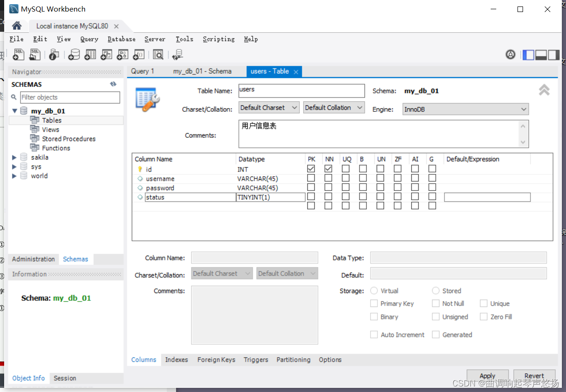This screenshot has width=566, height=392.
Task: Click the Table Name field containing users
Action: pyautogui.click(x=301, y=91)
